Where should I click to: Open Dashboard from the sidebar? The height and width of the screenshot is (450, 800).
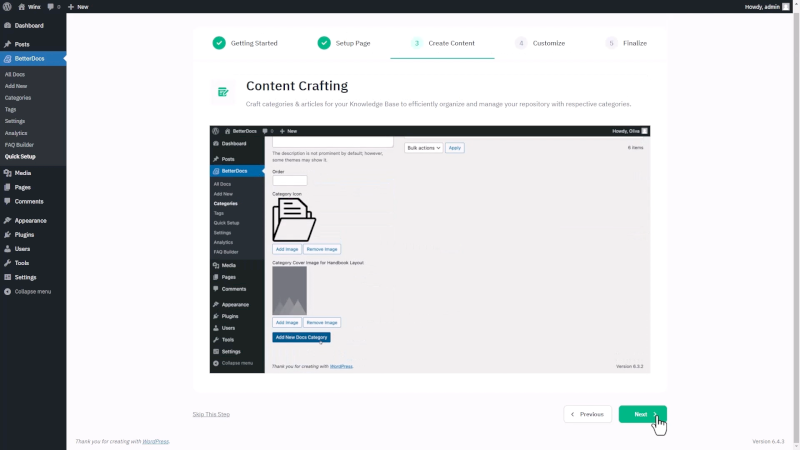(29, 26)
